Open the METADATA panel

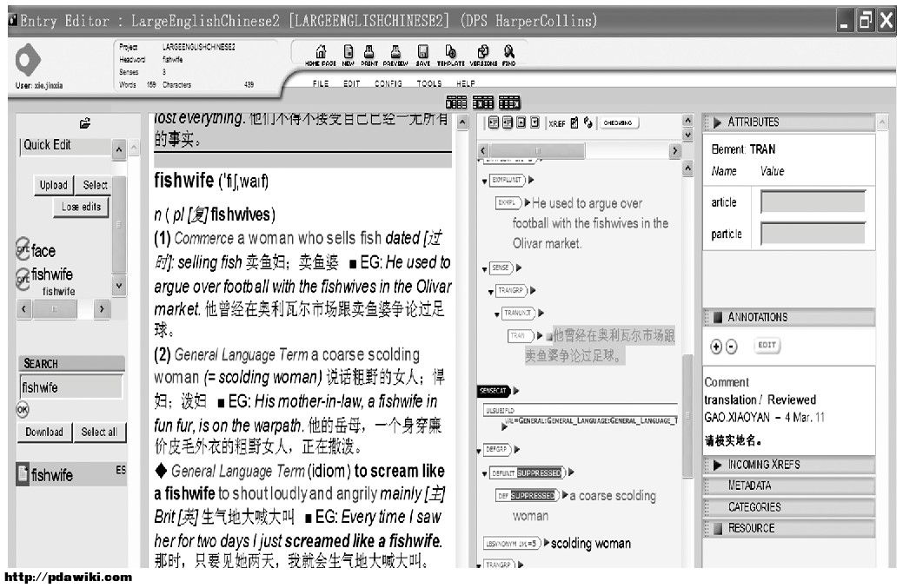point(789,486)
